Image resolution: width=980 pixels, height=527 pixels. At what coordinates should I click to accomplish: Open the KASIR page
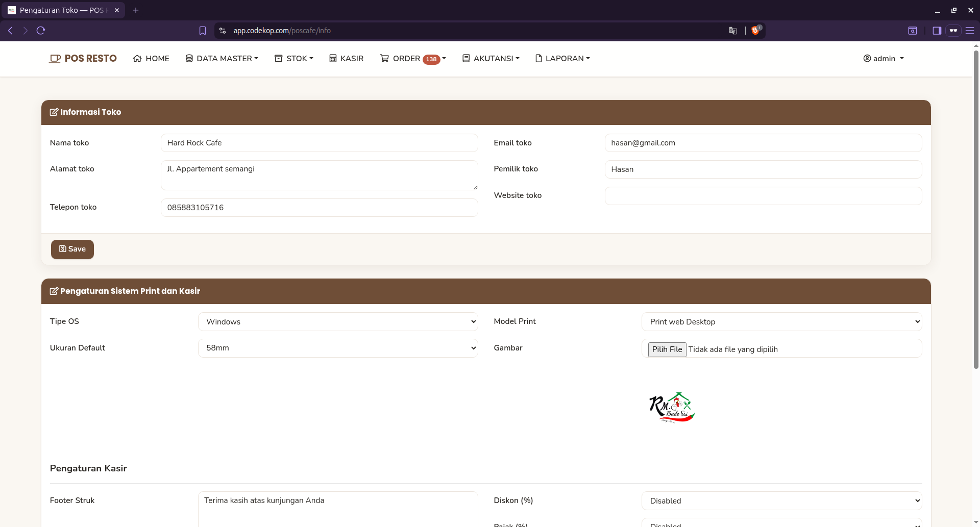[x=347, y=59]
